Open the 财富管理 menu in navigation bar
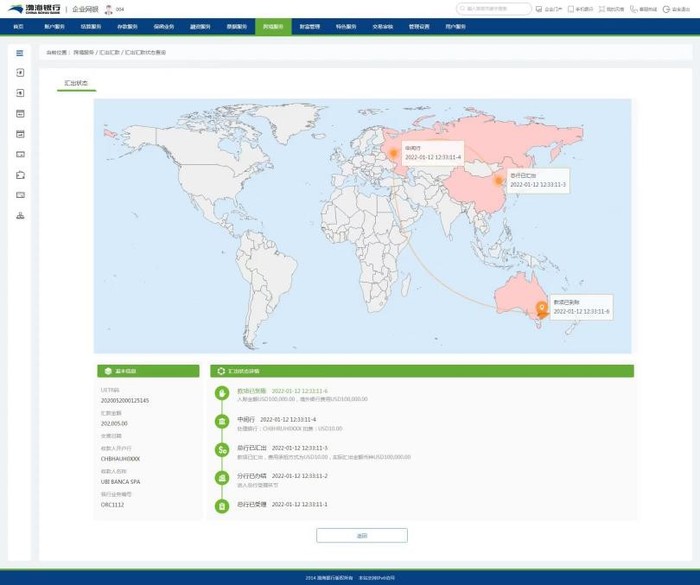 [x=309, y=27]
